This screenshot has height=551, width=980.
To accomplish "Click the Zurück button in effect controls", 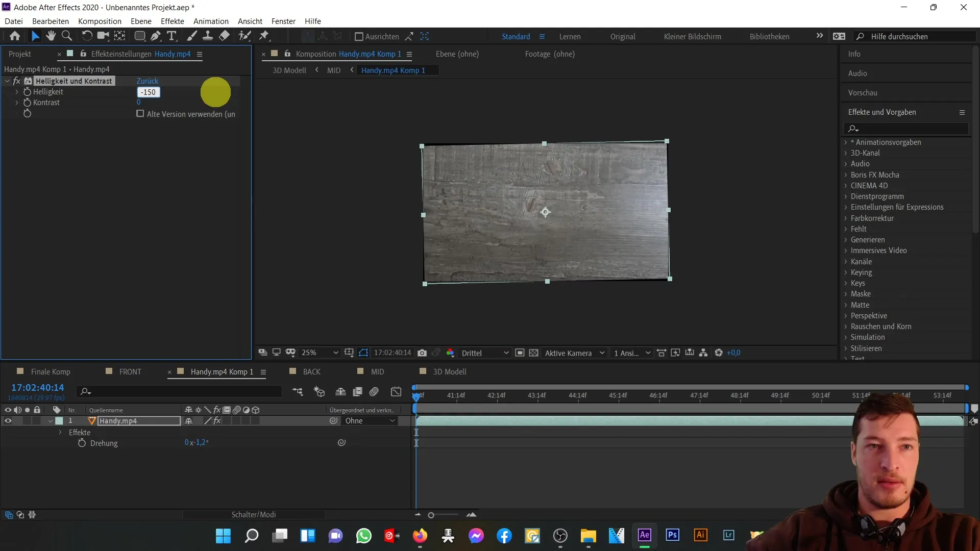I will pyautogui.click(x=148, y=80).
